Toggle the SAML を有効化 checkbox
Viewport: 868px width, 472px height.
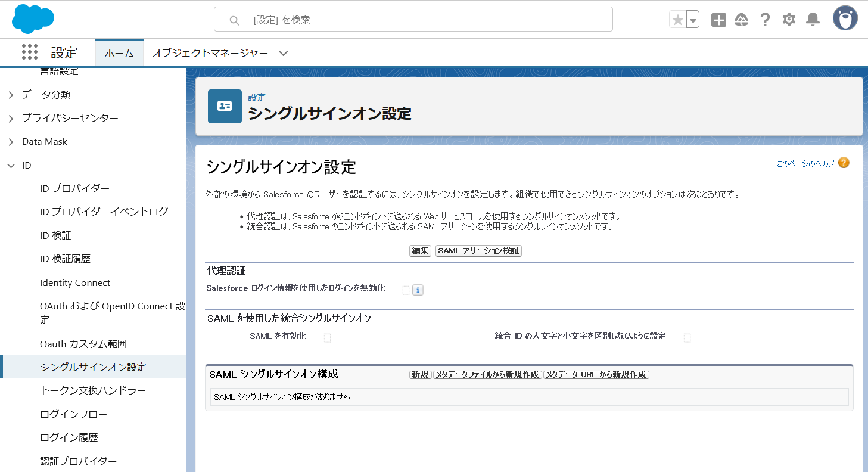click(327, 338)
